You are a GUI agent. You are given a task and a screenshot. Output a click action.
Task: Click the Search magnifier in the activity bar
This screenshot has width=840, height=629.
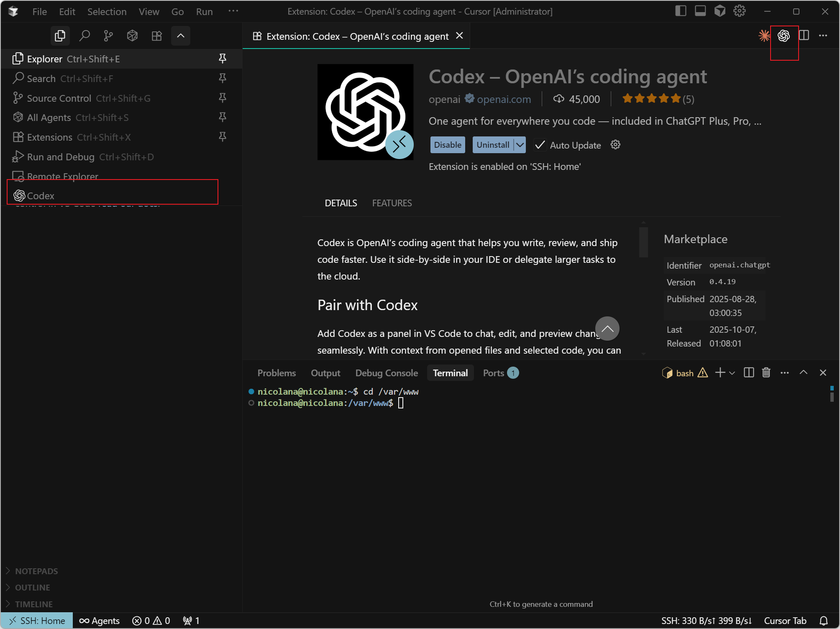(x=85, y=36)
